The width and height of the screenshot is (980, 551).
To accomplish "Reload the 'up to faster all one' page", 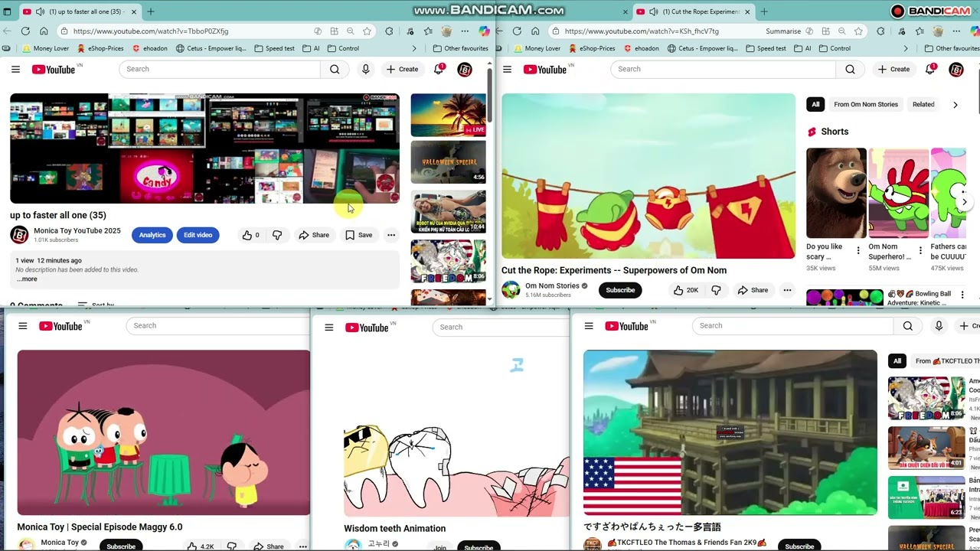I will (25, 31).
